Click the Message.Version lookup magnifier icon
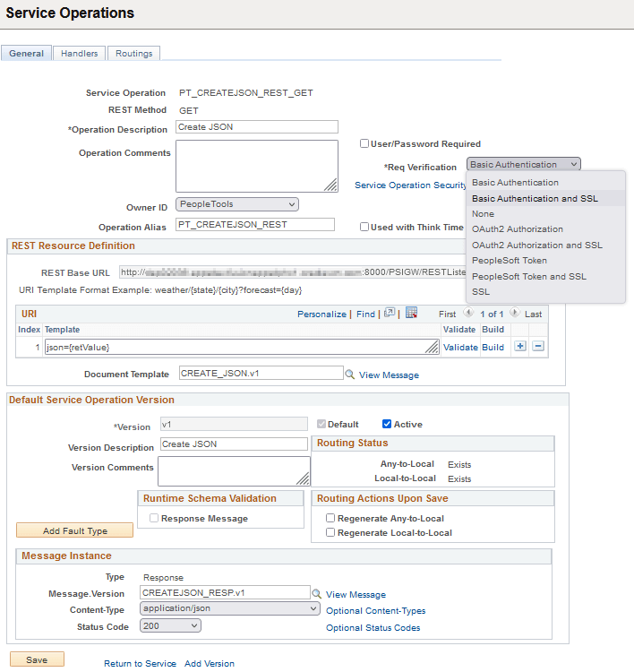The image size is (634, 672). tap(316, 594)
